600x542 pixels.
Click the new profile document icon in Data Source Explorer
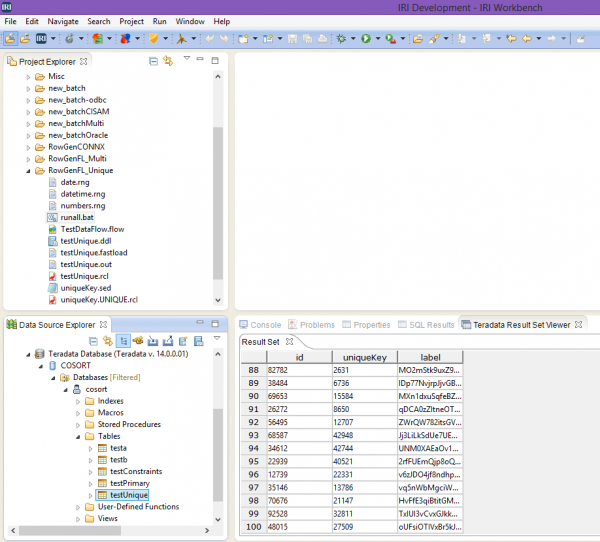[183, 341]
